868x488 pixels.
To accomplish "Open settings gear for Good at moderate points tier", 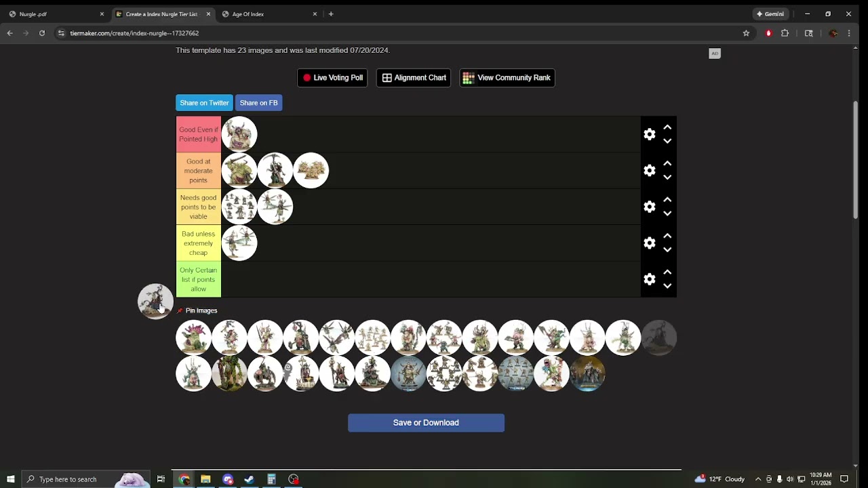I will click(650, 171).
